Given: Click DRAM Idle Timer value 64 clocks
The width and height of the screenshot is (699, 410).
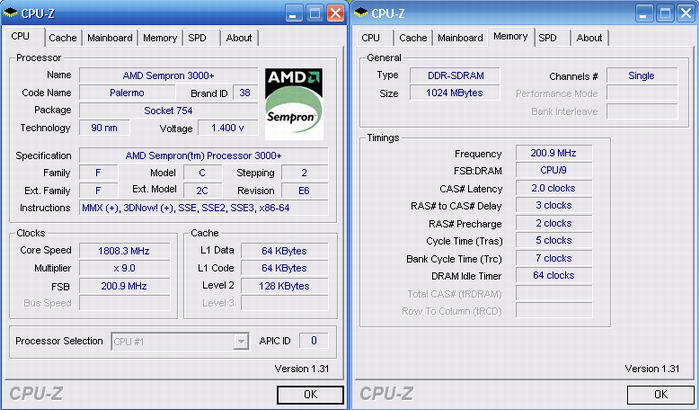Looking at the screenshot, I should 554,275.
